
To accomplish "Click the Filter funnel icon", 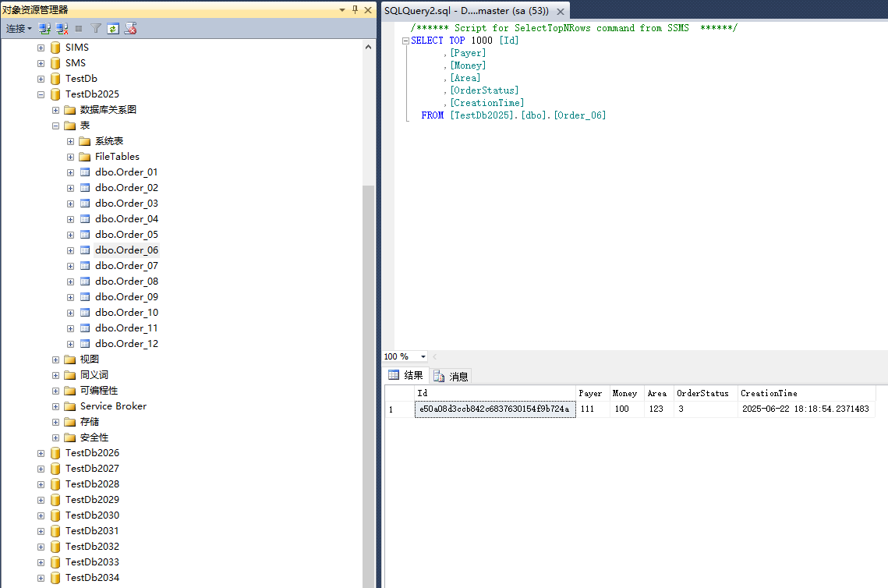I will click(96, 28).
